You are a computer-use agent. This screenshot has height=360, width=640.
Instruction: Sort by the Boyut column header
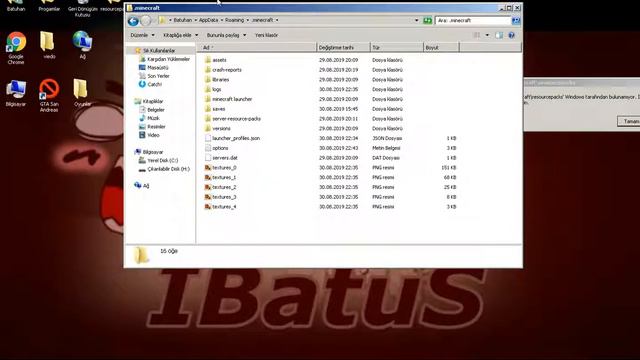(x=441, y=48)
